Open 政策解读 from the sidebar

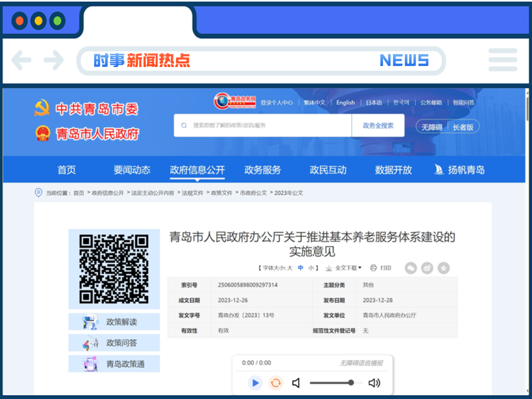[114, 321]
